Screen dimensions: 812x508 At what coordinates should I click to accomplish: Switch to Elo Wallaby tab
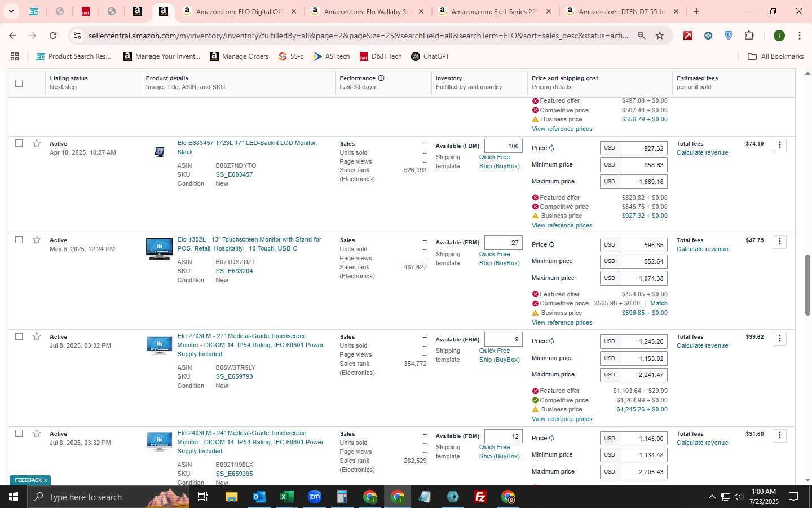click(x=368, y=11)
